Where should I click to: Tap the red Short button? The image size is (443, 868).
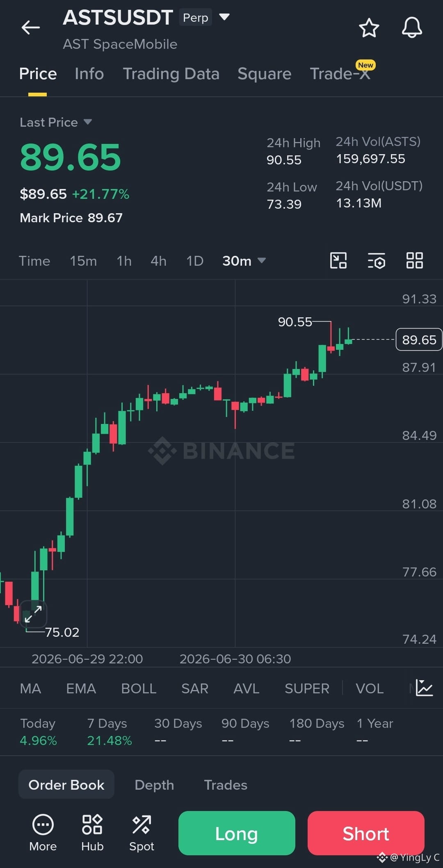[x=366, y=833]
